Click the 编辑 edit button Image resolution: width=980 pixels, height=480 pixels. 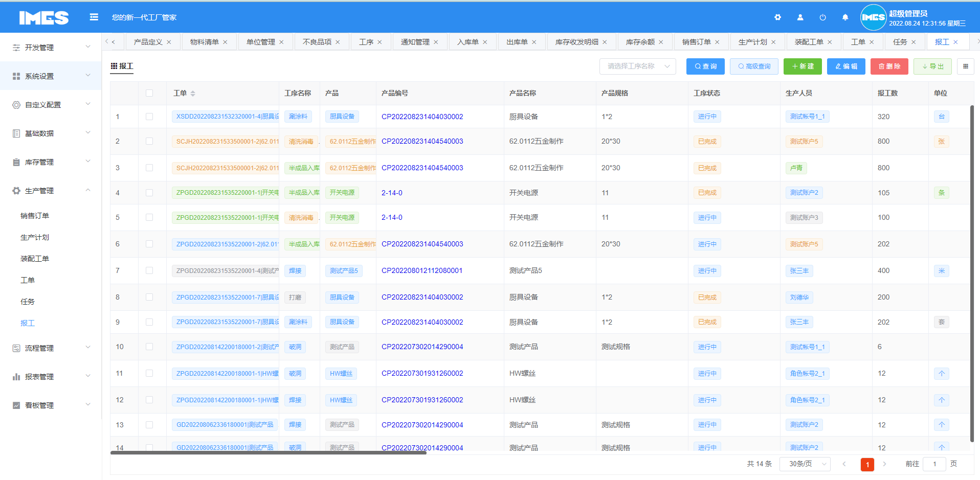point(846,66)
